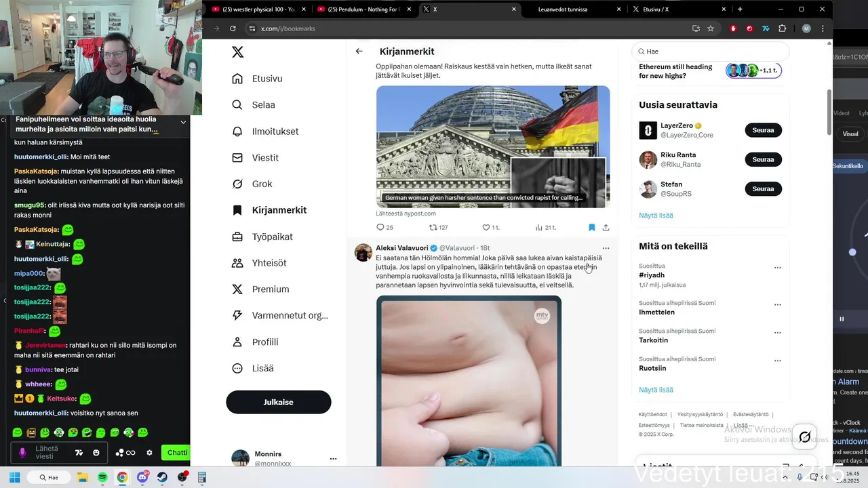This screenshot has width=868, height=488.
Task: Share the nypost article post
Action: [606, 228]
